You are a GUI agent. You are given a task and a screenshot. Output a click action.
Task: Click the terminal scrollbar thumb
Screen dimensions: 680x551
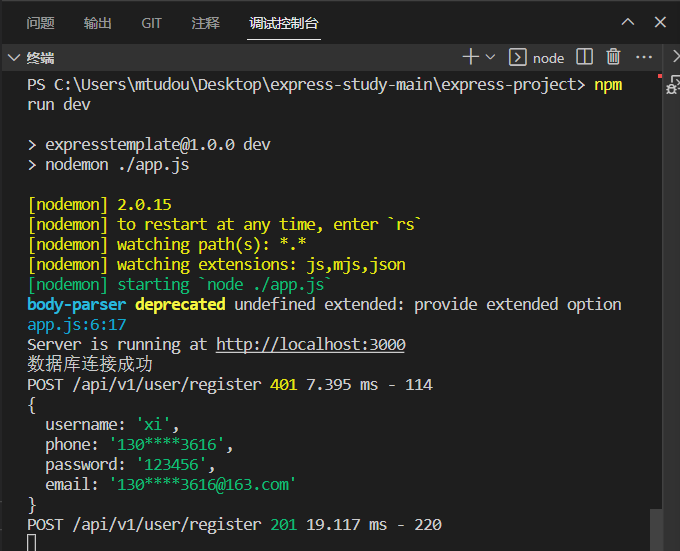pos(656,528)
